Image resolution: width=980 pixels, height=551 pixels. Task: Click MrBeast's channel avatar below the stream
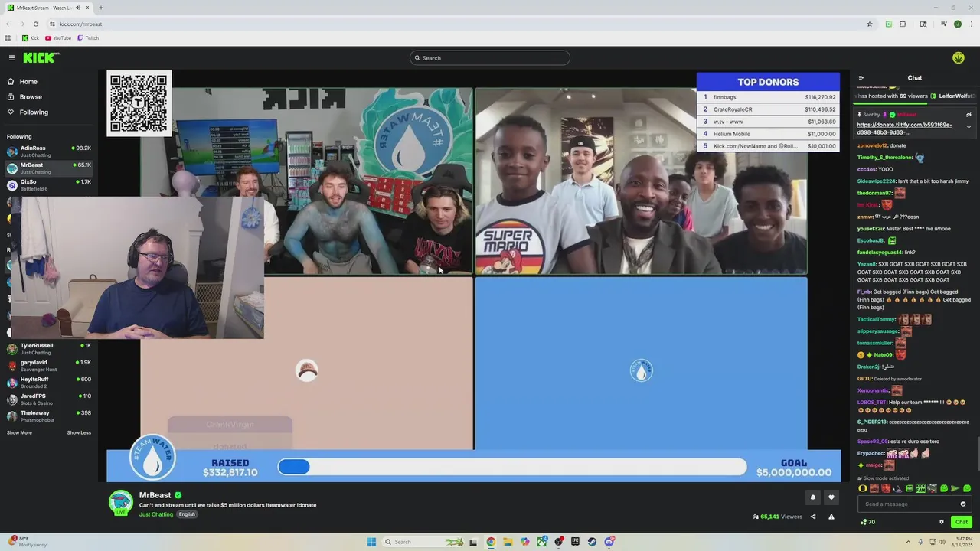click(120, 503)
